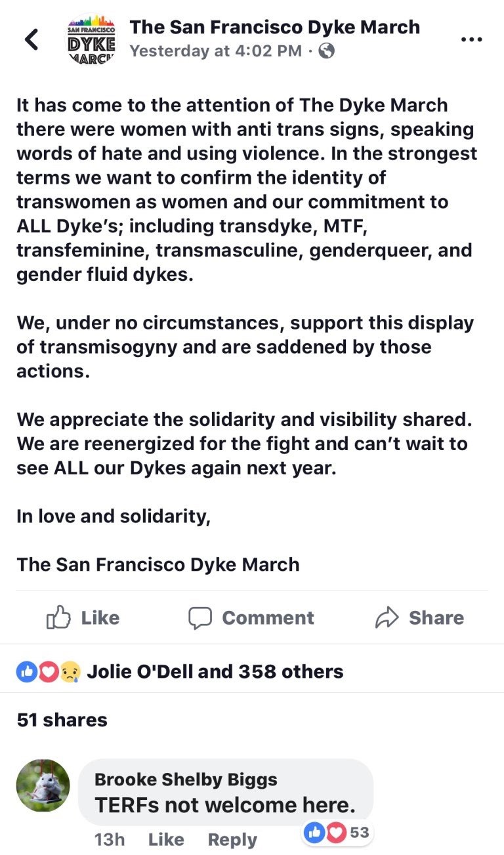Open the 51 shares list
This screenshot has height=855, width=504.
pos(62,720)
